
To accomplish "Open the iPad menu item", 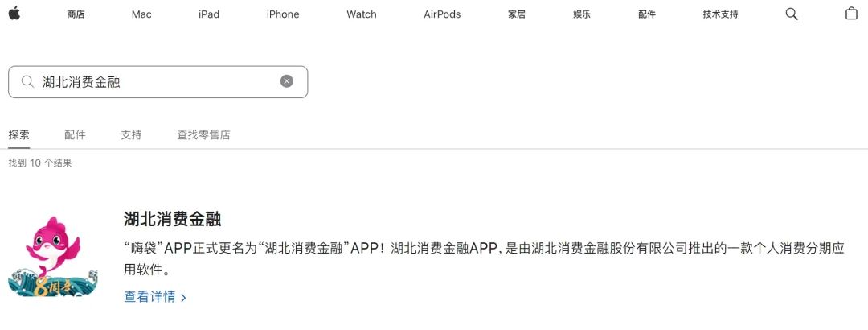I will (209, 14).
